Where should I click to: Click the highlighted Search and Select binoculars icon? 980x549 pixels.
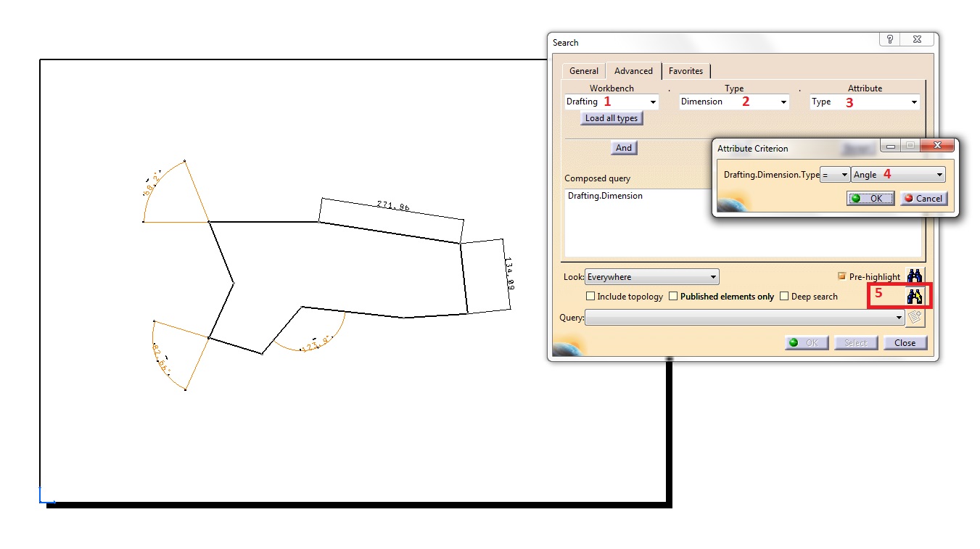click(915, 295)
